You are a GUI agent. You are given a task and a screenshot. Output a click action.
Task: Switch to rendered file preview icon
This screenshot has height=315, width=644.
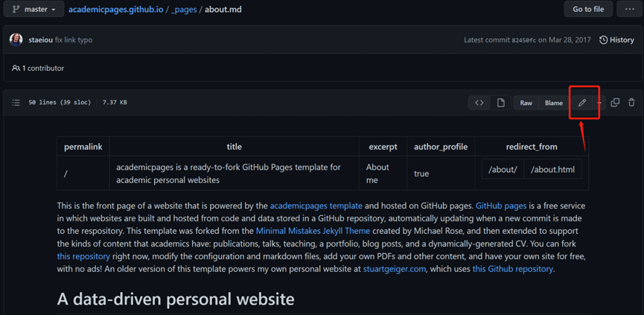click(500, 103)
